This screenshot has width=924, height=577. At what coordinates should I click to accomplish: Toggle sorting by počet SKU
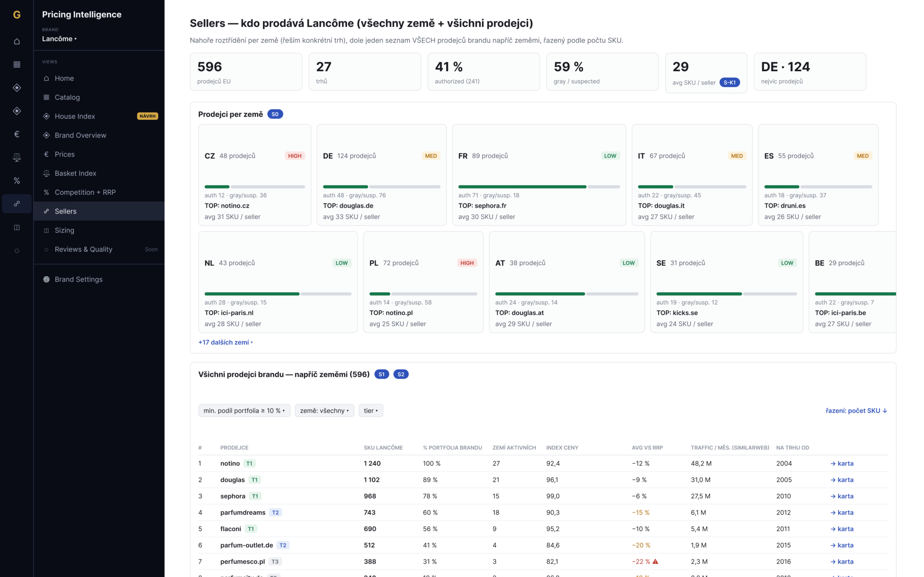pyautogui.click(x=856, y=411)
